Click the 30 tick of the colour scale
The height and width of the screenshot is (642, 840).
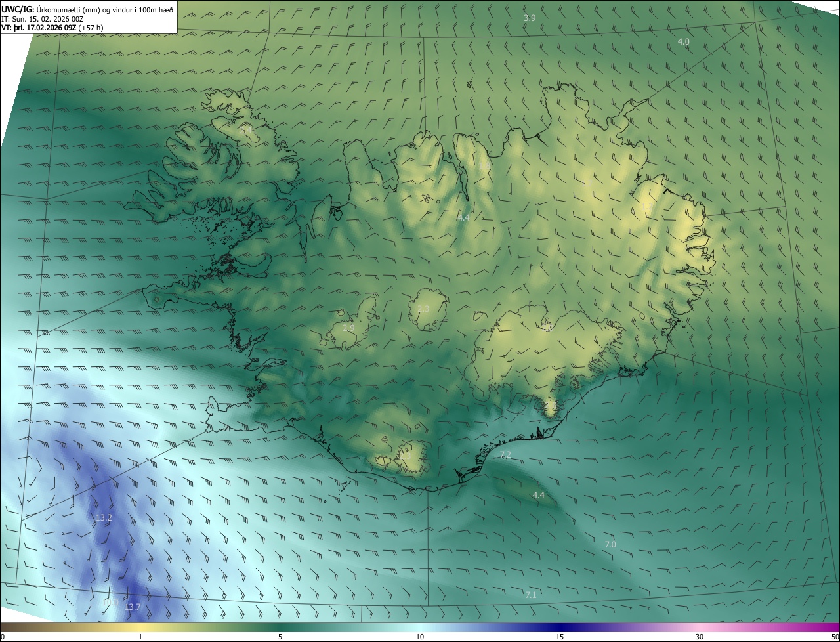click(700, 637)
